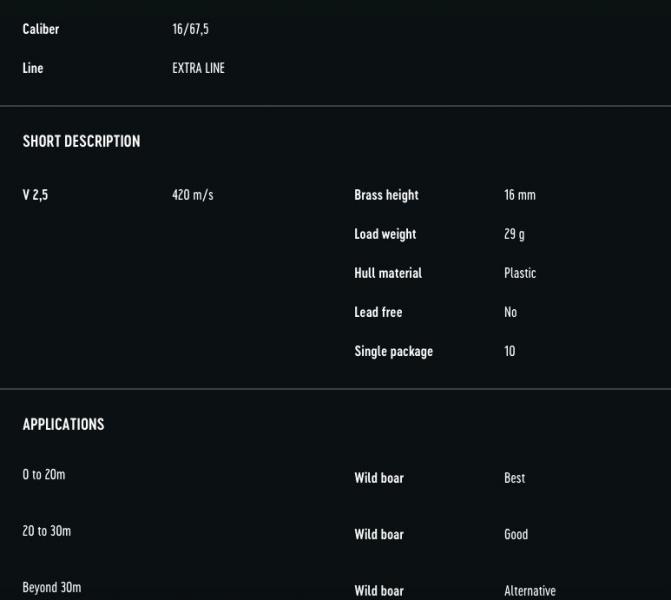Click the Brass height label
This screenshot has width=671, height=600.
click(386, 195)
